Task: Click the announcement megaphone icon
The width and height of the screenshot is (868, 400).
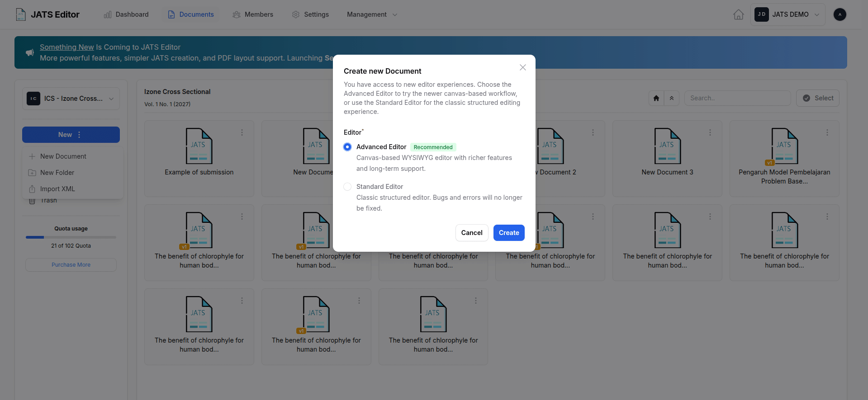Action: tap(30, 52)
